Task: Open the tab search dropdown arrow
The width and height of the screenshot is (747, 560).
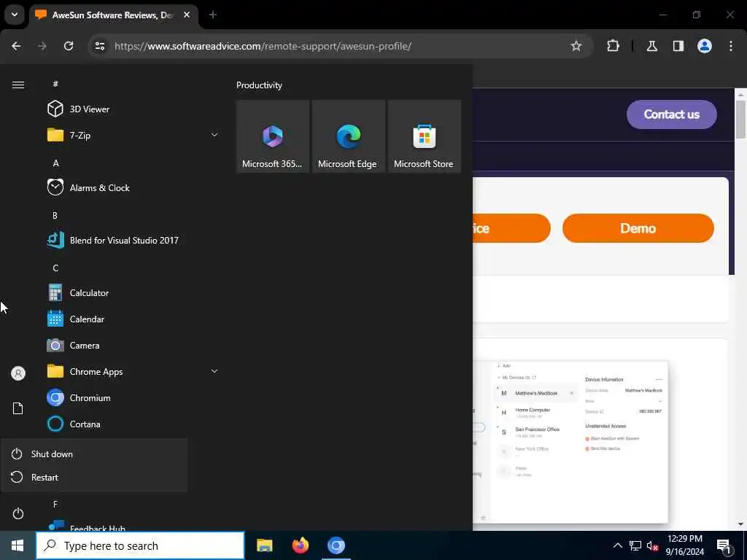Action: [x=15, y=15]
